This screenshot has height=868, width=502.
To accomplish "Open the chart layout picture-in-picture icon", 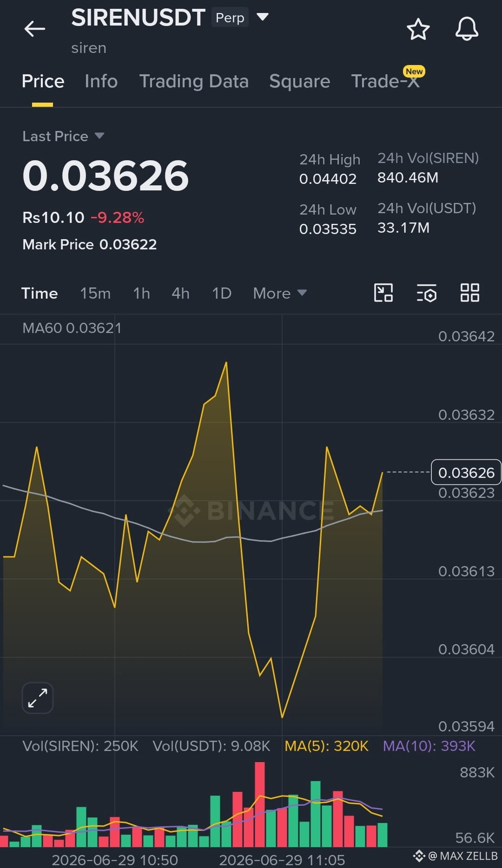I will point(383,293).
